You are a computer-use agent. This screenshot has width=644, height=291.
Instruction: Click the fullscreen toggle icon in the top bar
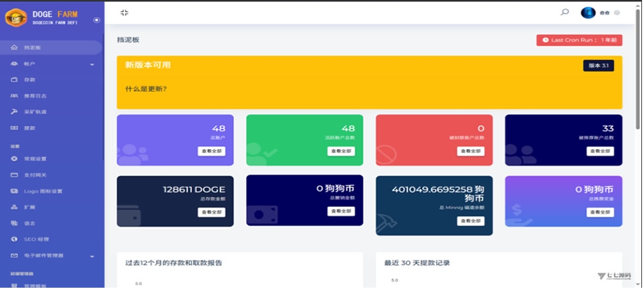pos(124,12)
